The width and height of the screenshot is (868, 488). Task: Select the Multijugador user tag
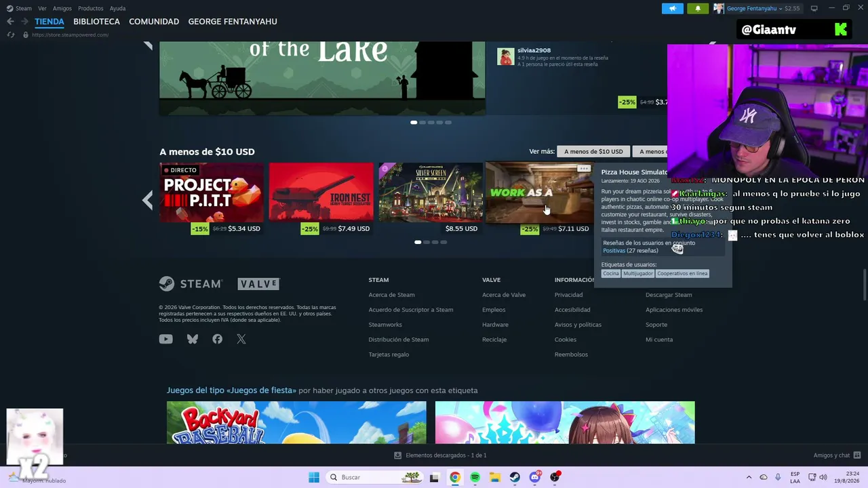point(638,273)
